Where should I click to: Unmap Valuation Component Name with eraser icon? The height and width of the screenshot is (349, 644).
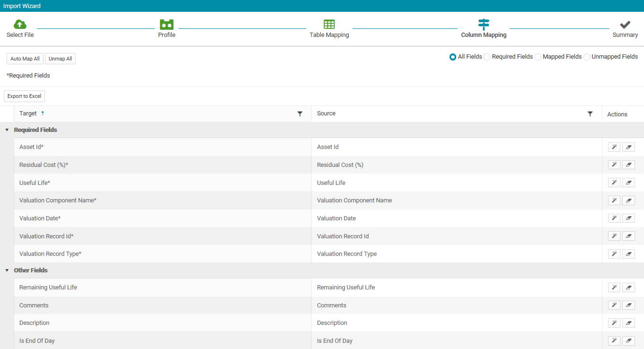(x=628, y=201)
